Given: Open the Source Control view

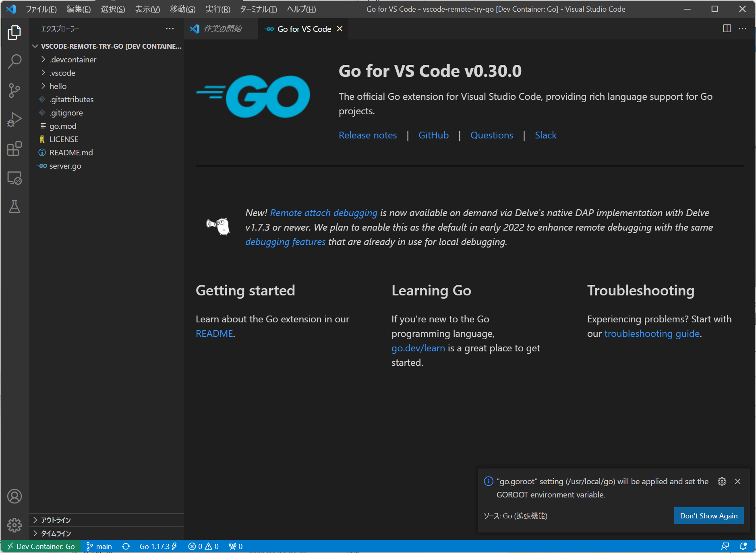Looking at the screenshot, I should pos(14,91).
